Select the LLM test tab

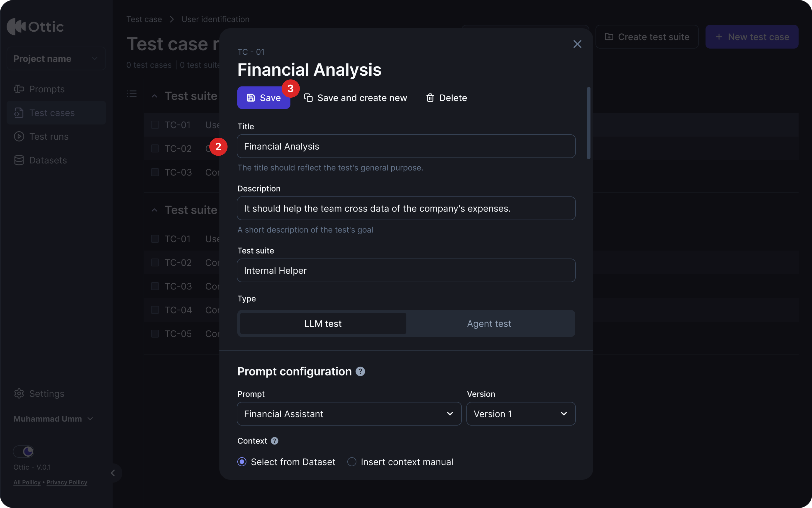pyautogui.click(x=322, y=324)
